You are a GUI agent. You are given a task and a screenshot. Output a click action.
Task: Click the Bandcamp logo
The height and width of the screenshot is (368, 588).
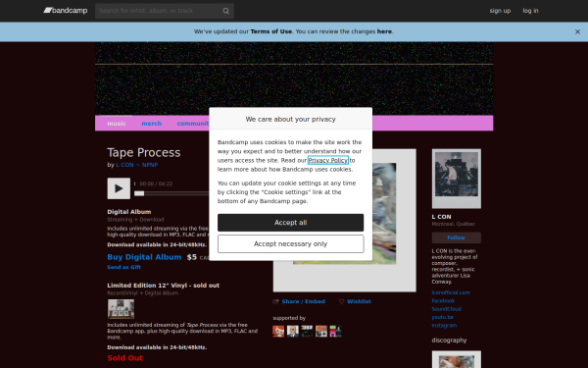tap(66, 11)
